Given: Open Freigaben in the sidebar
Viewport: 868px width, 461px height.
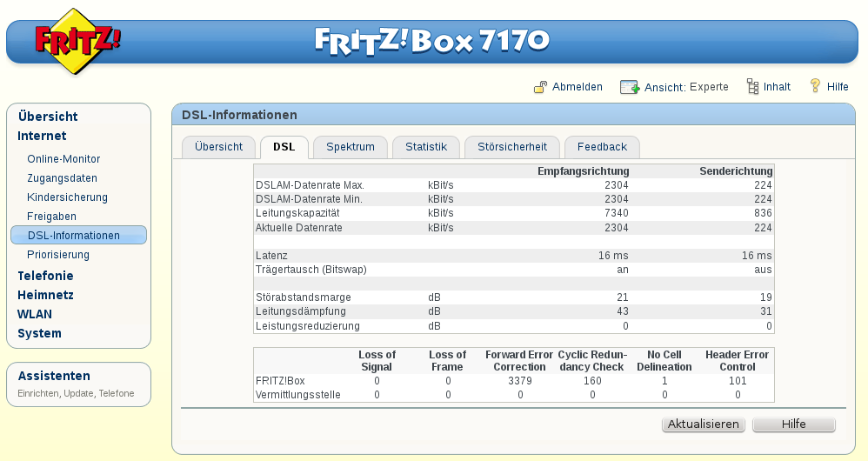Looking at the screenshot, I should [x=51, y=217].
